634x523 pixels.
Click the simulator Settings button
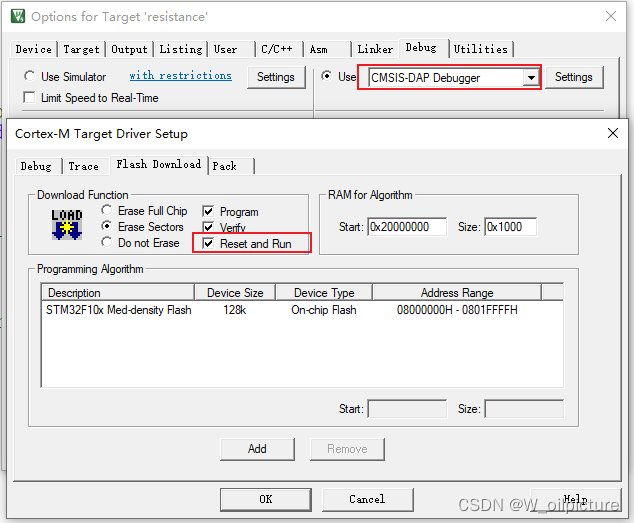click(276, 77)
